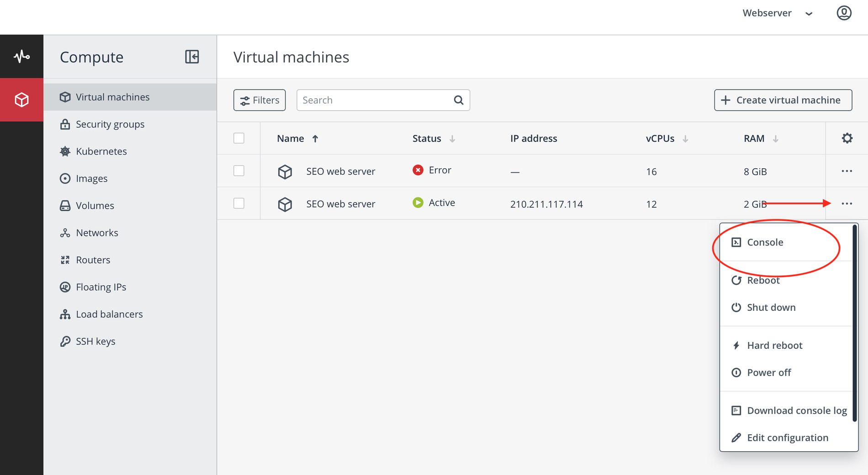868x475 pixels.
Task: Open actions menu for the Active server
Action: pos(847,203)
